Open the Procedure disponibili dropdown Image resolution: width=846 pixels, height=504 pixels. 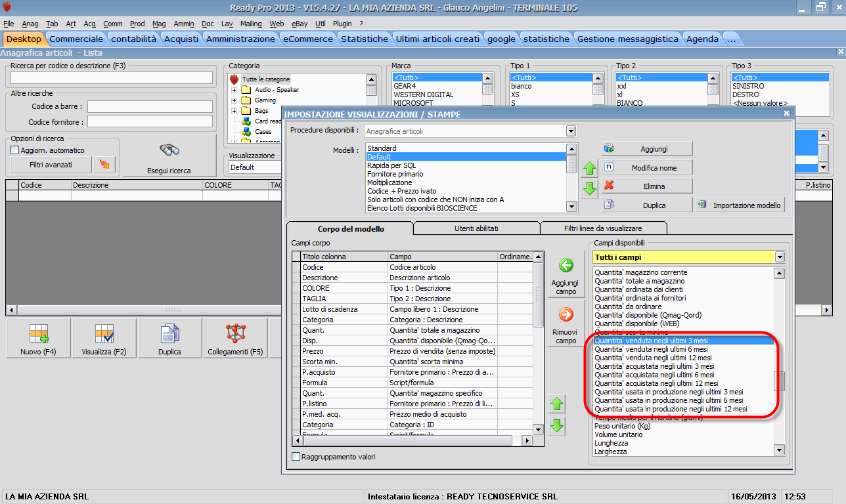(570, 131)
